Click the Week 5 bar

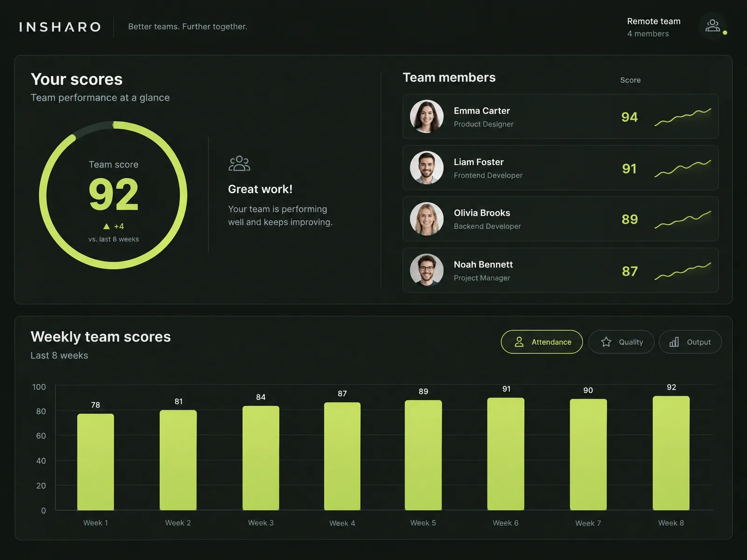pos(423,455)
